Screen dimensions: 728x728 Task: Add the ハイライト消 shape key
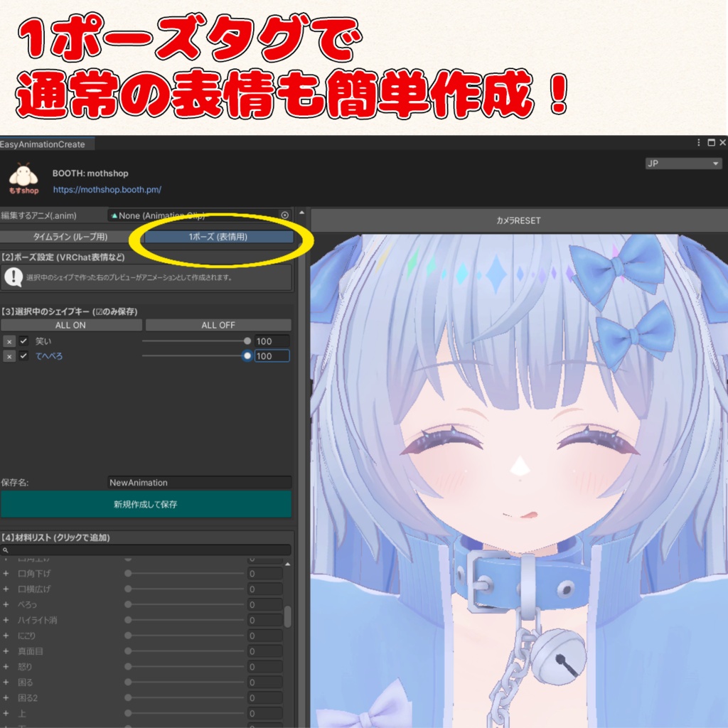(x=6, y=620)
